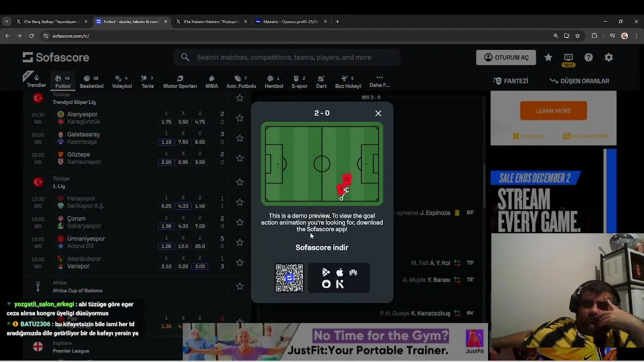644x362 pixels.
Task: Star the Alanyaspor vs Karagümrük match
Action: tap(239, 118)
